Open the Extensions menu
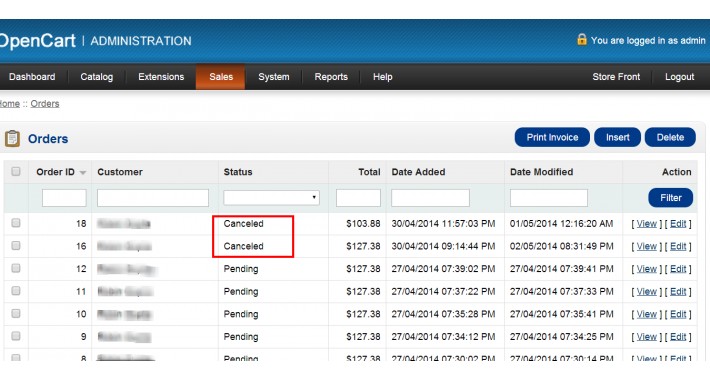Image resolution: width=710 pixels, height=380 pixels. coord(161,77)
